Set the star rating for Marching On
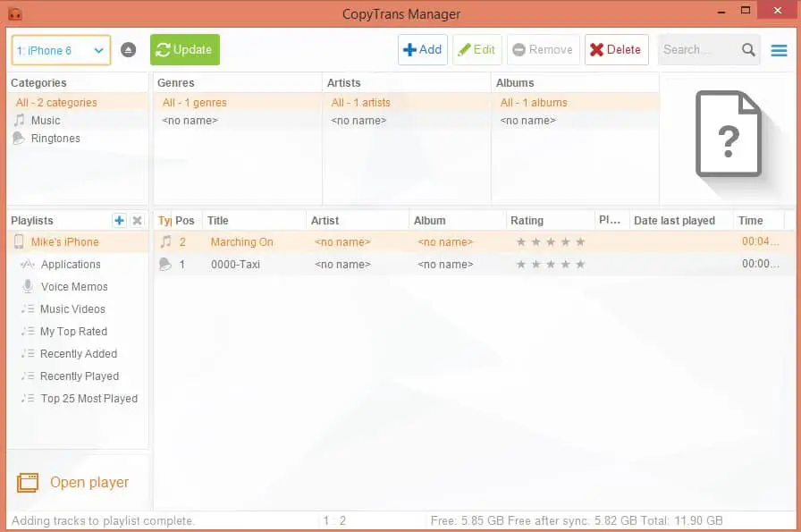The width and height of the screenshot is (801, 532). (551, 241)
